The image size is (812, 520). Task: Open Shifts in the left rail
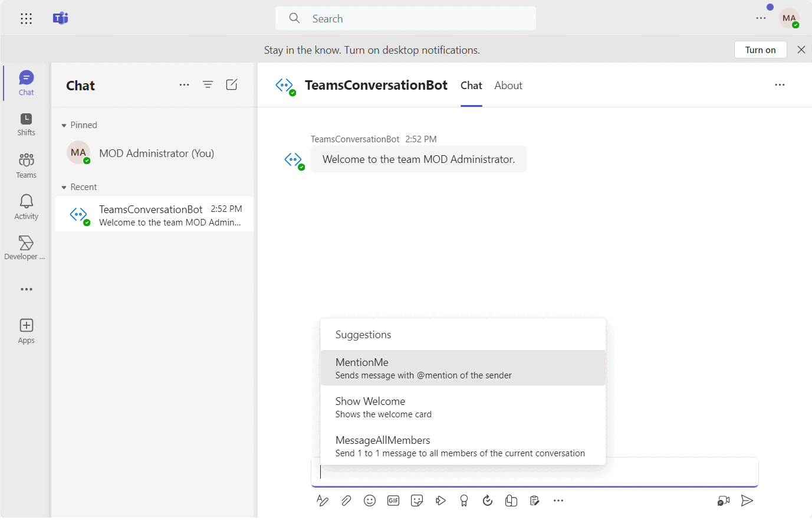[26, 125]
